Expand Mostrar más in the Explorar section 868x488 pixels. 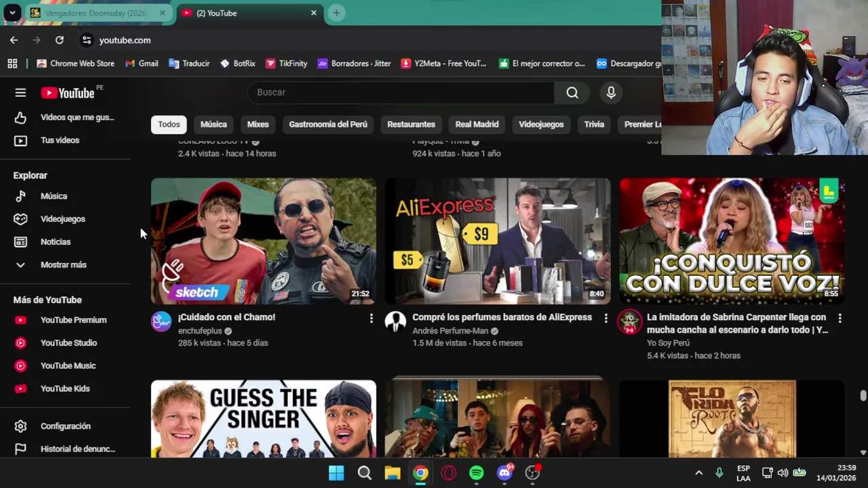click(63, 265)
